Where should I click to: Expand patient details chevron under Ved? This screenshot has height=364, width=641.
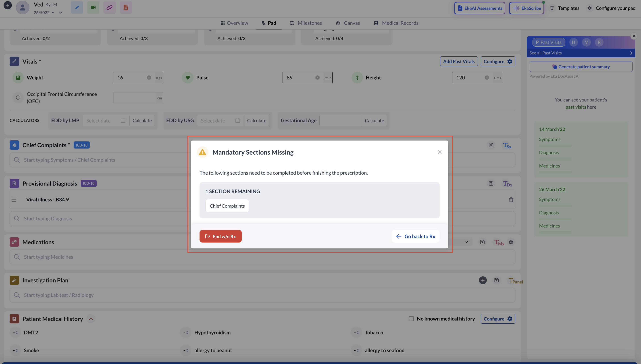[x=60, y=12]
